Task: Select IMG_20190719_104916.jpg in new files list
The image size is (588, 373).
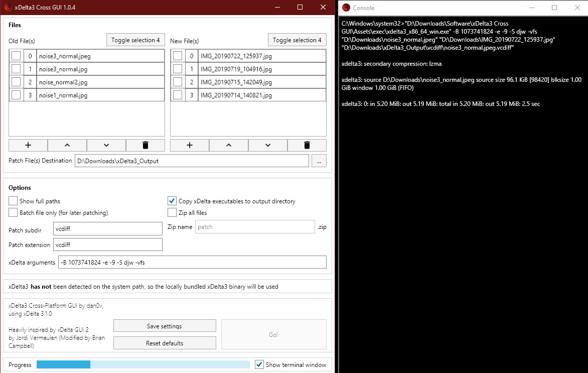Action: pyautogui.click(x=262, y=69)
